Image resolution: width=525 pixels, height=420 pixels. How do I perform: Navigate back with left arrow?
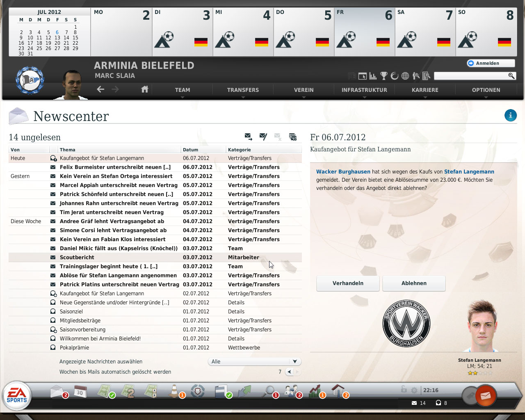100,89
